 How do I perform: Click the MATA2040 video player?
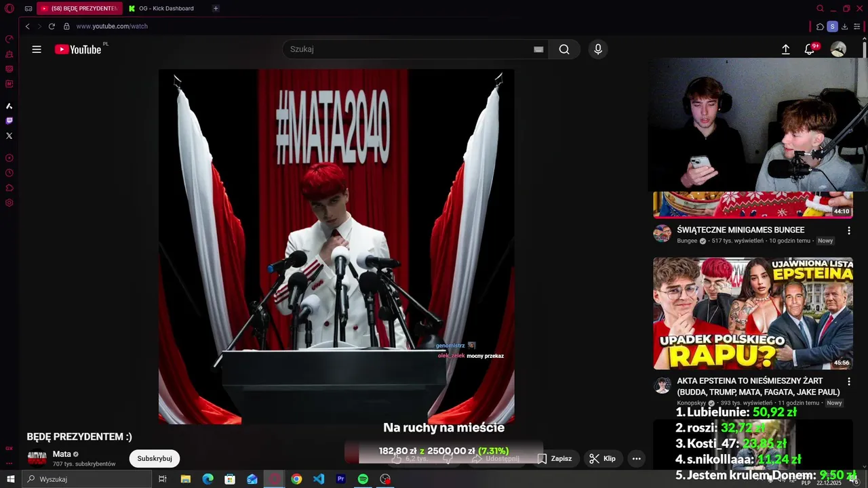click(x=336, y=247)
